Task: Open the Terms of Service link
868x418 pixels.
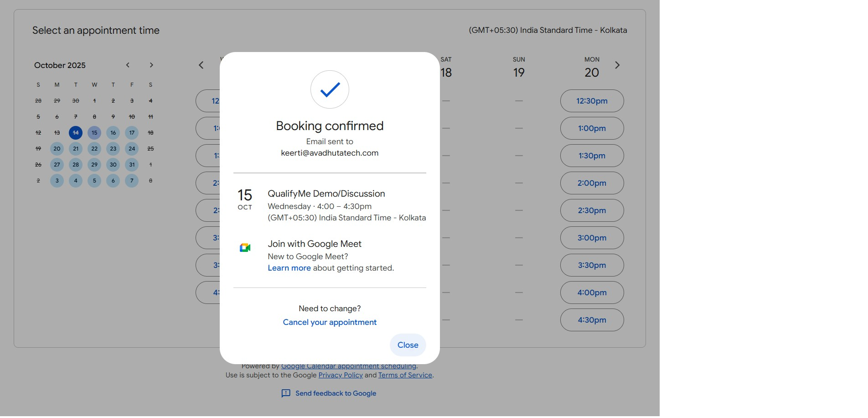Action: pyautogui.click(x=405, y=375)
